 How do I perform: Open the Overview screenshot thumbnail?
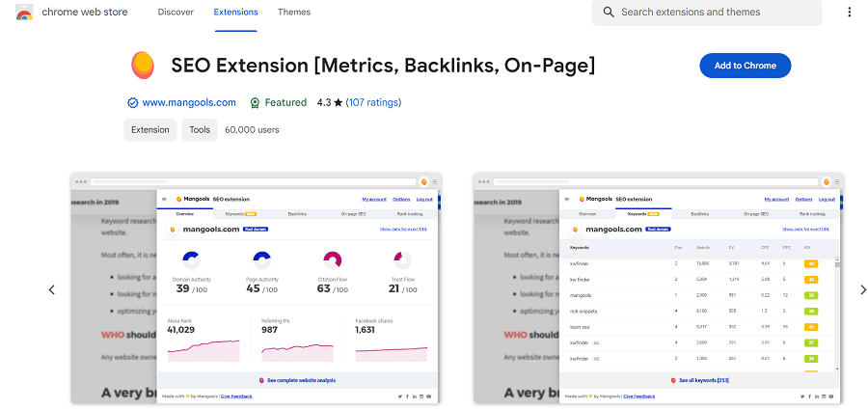coord(256,287)
